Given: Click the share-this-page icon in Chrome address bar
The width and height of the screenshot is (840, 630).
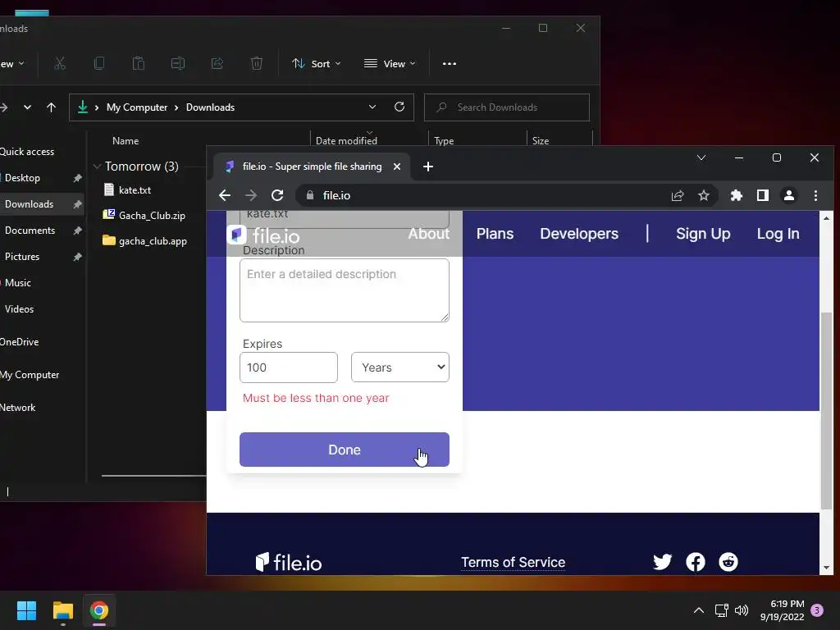Looking at the screenshot, I should point(678,195).
